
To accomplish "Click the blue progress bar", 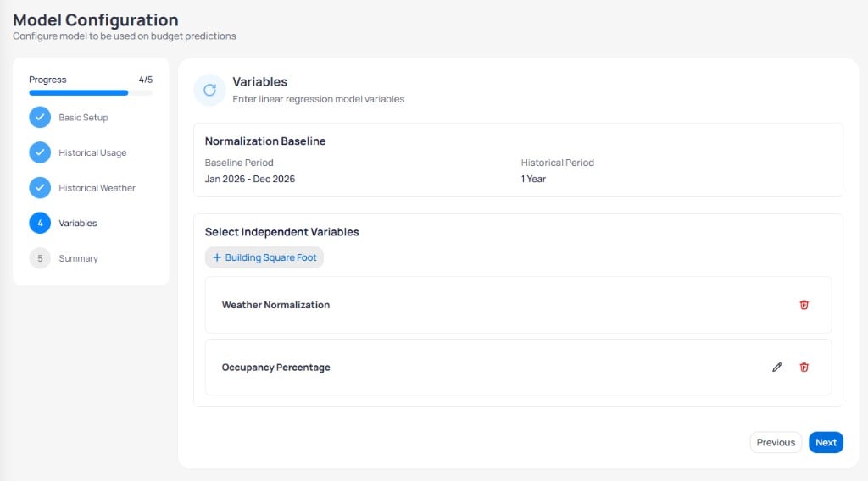I will point(79,93).
